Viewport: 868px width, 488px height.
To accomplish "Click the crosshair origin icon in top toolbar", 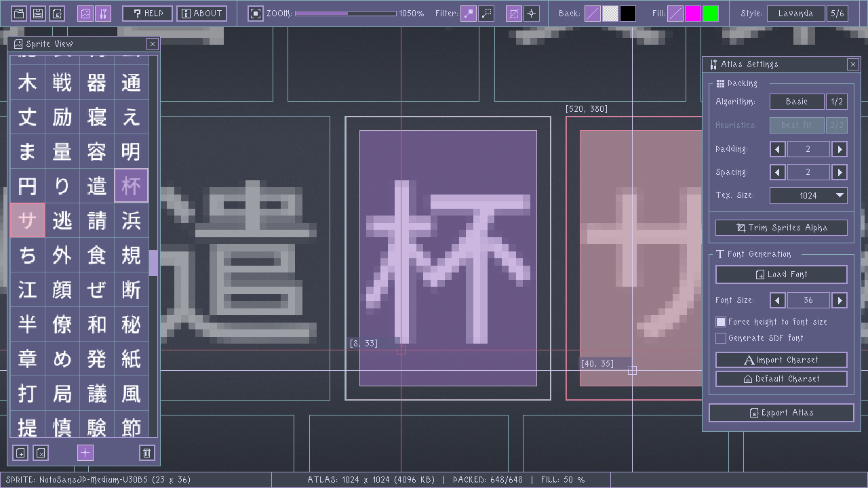I will (532, 14).
